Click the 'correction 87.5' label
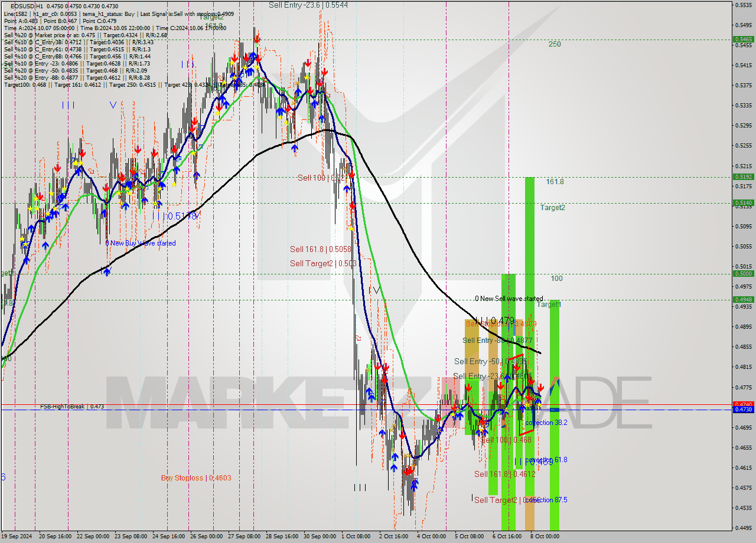This screenshot has height=543, width=756. click(x=546, y=500)
